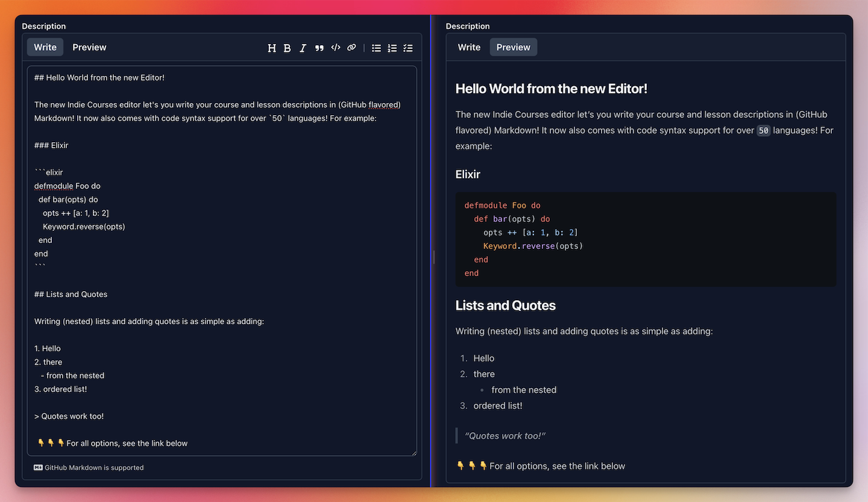Click the divider between the two editor panes
Image resolution: width=868 pixels, height=502 pixels.
click(x=433, y=257)
